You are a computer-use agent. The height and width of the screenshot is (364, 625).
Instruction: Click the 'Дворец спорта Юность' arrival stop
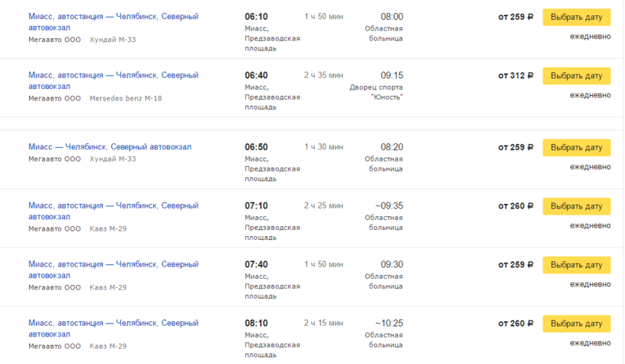tap(376, 92)
